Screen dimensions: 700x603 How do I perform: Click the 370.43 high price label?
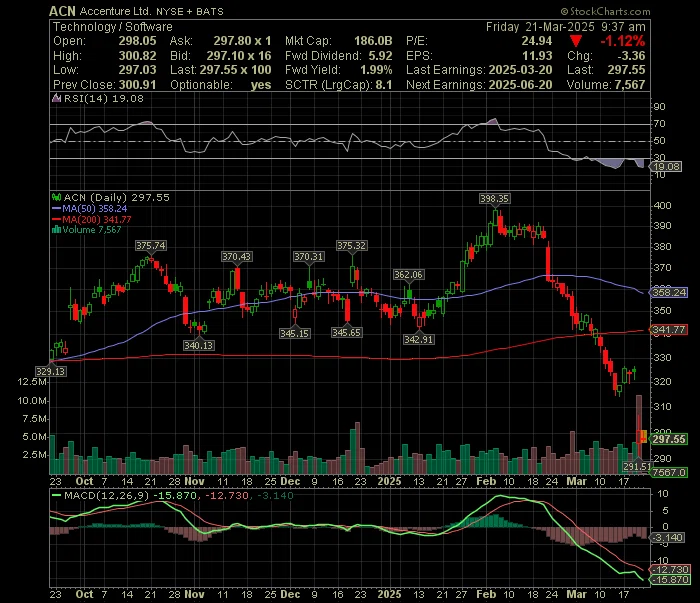[x=236, y=257]
